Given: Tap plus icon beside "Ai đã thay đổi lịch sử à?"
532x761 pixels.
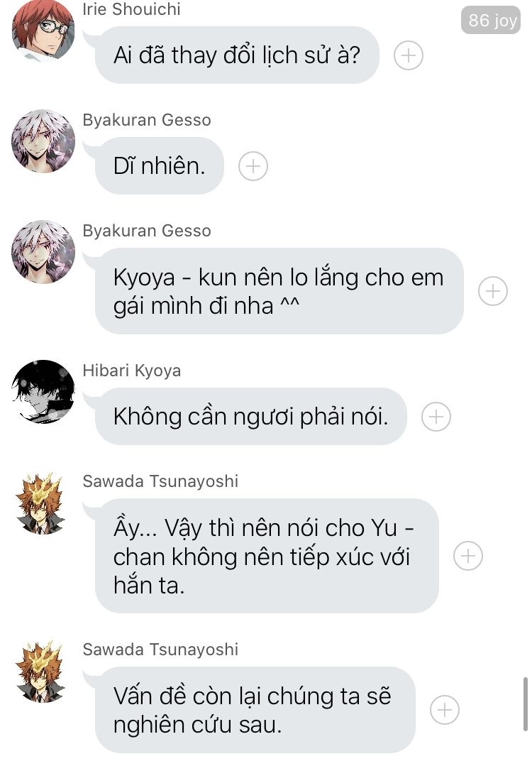Looking at the screenshot, I should click(409, 55).
